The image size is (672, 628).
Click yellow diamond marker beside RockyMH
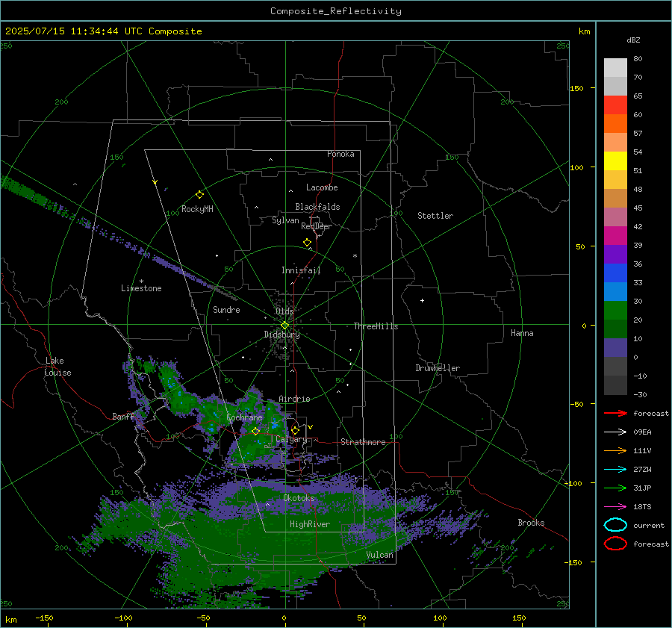pyautogui.click(x=199, y=195)
